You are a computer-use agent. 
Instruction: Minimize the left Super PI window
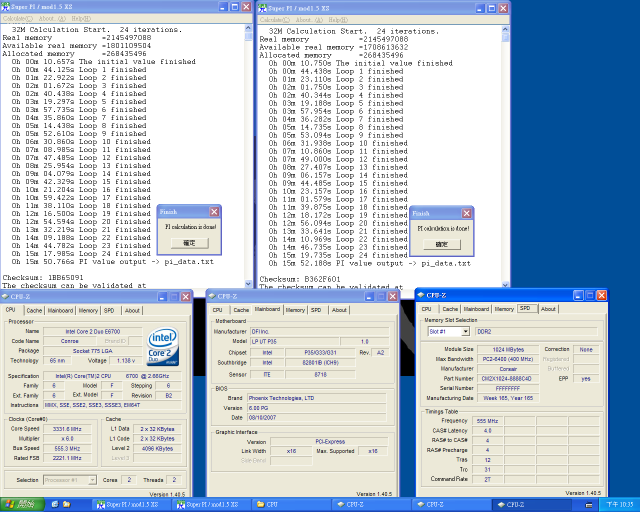tap(223, 7)
